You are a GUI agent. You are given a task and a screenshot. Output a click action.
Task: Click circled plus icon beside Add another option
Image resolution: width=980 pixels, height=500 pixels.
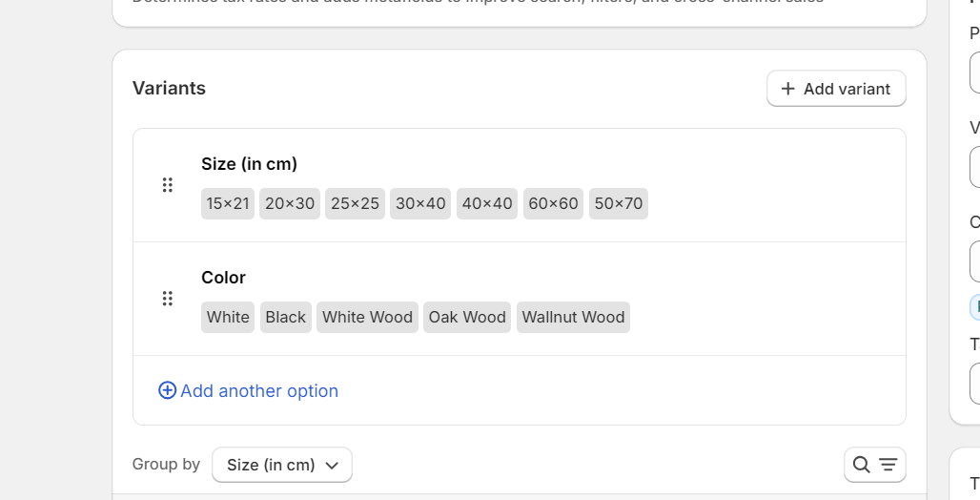(x=167, y=390)
